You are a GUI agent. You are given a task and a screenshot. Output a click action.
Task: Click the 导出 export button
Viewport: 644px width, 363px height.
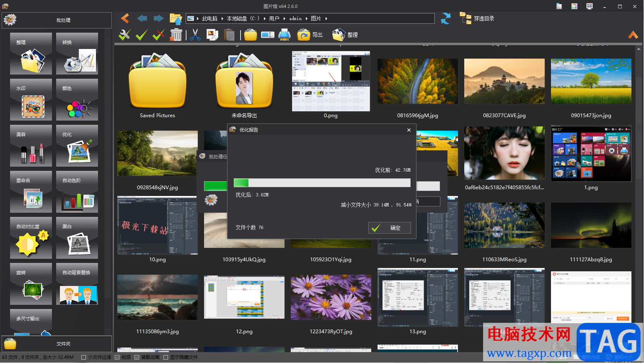pyautogui.click(x=310, y=35)
